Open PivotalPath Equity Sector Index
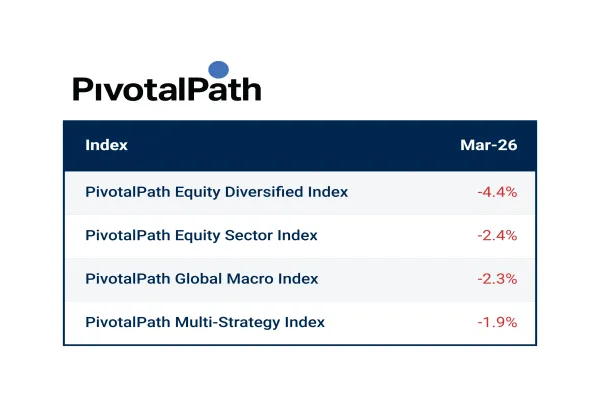The image size is (600, 400). point(201,235)
